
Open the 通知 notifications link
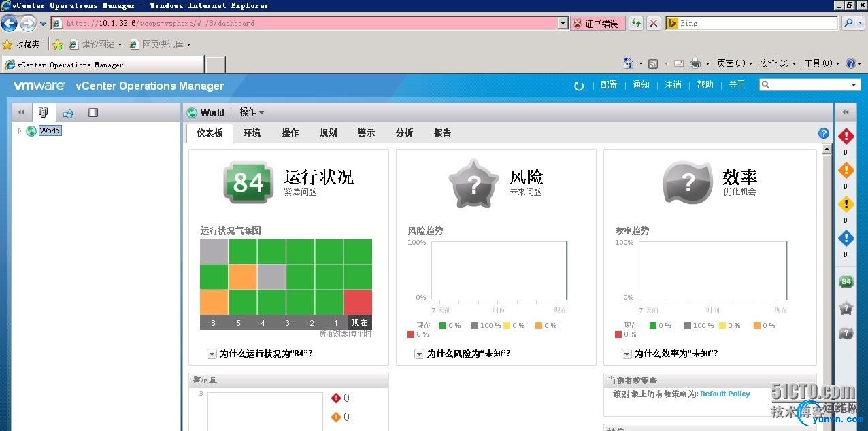(641, 85)
